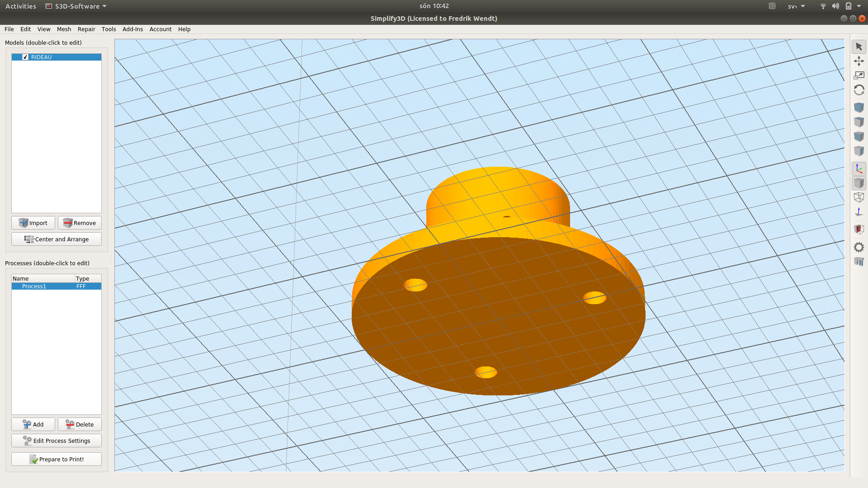Open the Help menu

point(184,29)
